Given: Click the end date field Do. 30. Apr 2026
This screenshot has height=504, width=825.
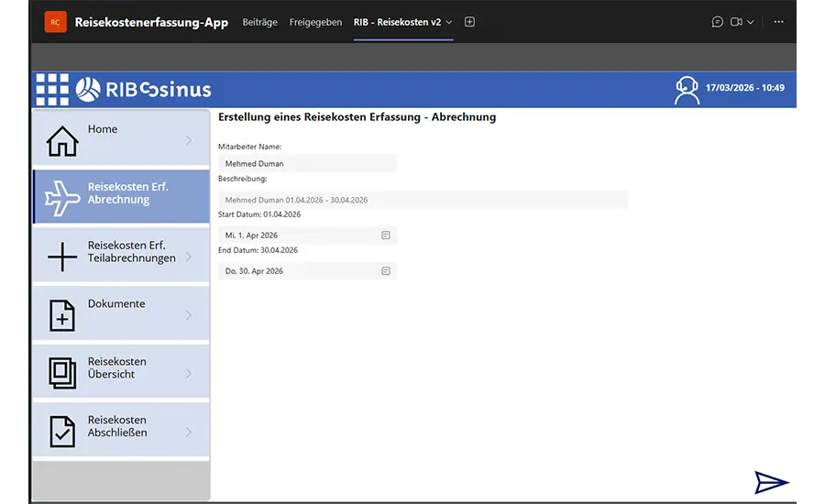Looking at the screenshot, I should pyautogui.click(x=307, y=271).
